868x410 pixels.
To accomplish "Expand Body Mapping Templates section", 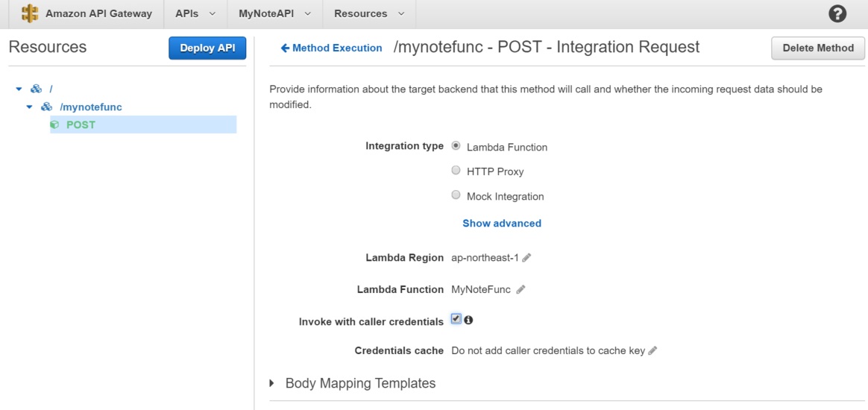I will (x=272, y=383).
